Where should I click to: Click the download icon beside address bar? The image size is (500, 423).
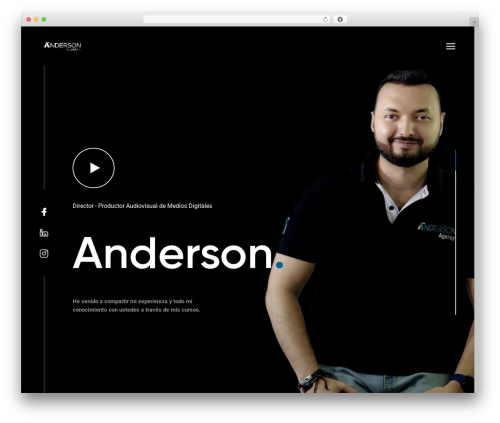click(340, 19)
